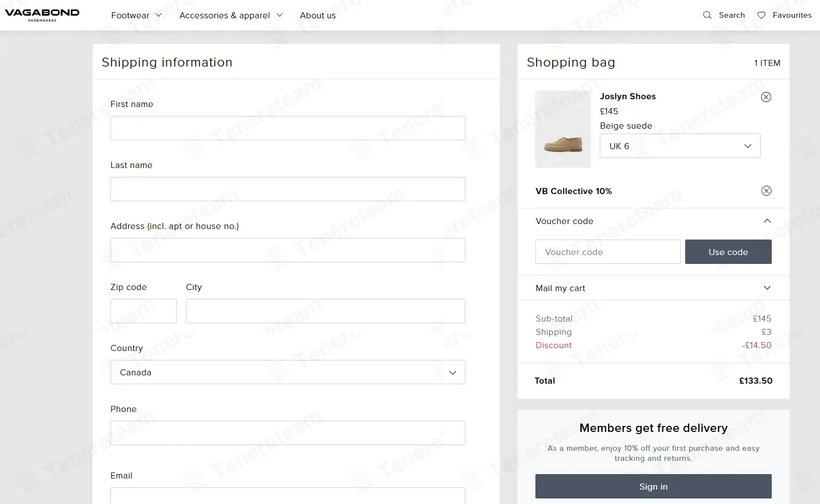820x504 pixels.
Task: Click the Use code button
Action: click(x=728, y=252)
